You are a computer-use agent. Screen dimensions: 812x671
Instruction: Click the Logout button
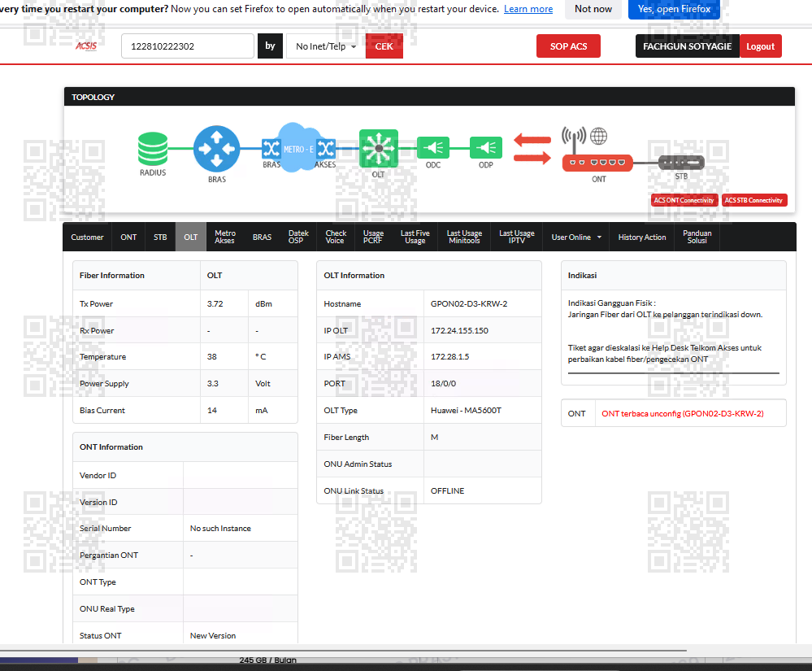(760, 46)
